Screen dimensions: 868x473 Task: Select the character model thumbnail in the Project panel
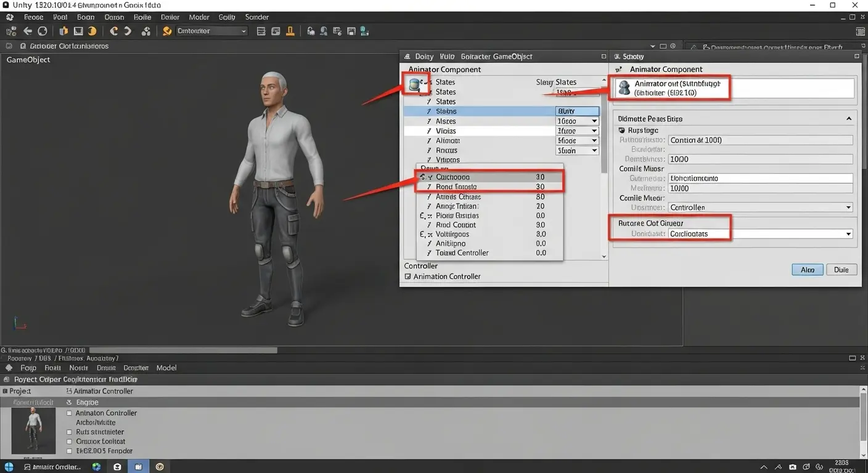point(33,431)
